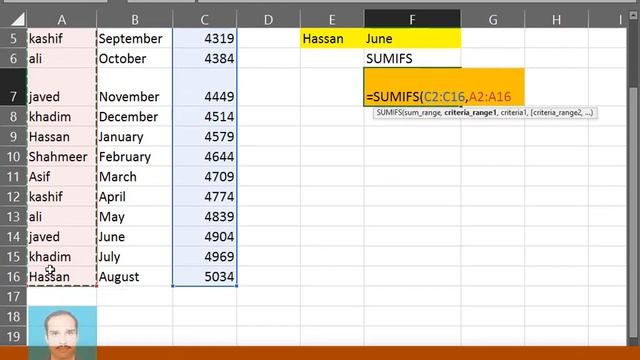Image resolution: width=640 pixels, height=360 pixels.
Task: Click the July cell
Action: pyautogui.click(x=135, y=257)
